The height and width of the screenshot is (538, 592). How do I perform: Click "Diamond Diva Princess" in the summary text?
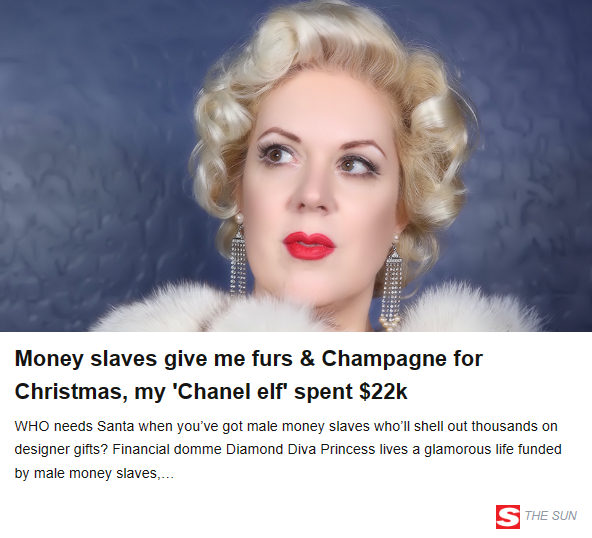[301, 449]
